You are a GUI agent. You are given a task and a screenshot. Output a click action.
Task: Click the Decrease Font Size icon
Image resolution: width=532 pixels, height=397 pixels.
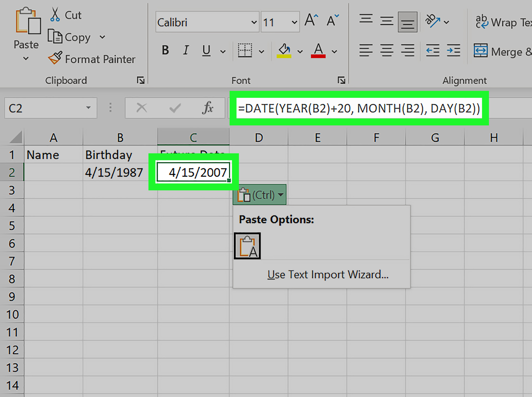[x=332, y=20]
